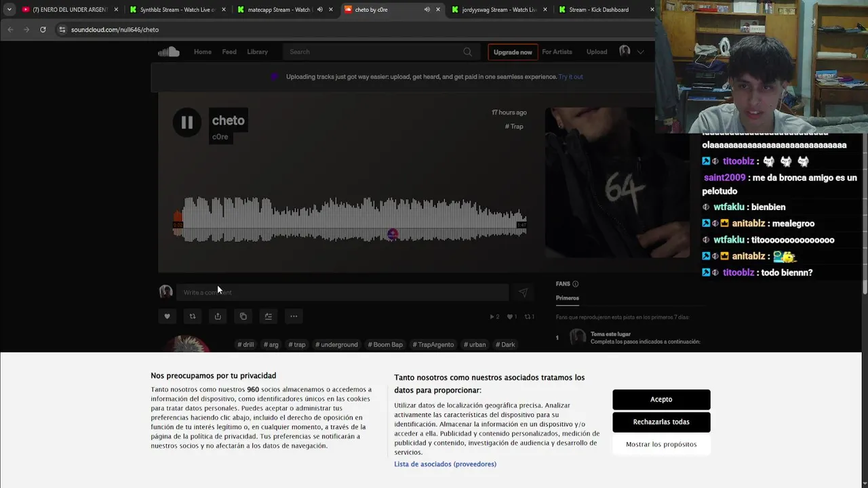Click Acepto cookie button
Viewport: 868px width, 488px height.
661,399
